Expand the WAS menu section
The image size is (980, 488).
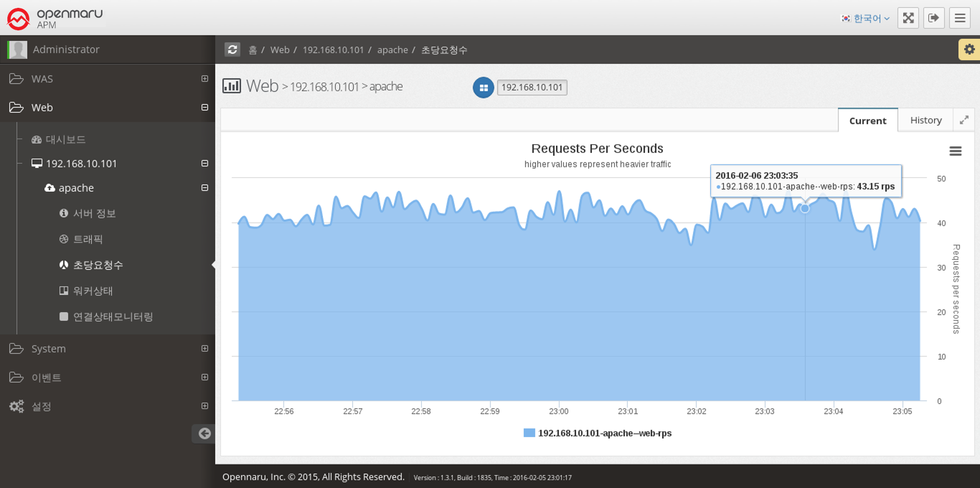(x=205, y=79)
